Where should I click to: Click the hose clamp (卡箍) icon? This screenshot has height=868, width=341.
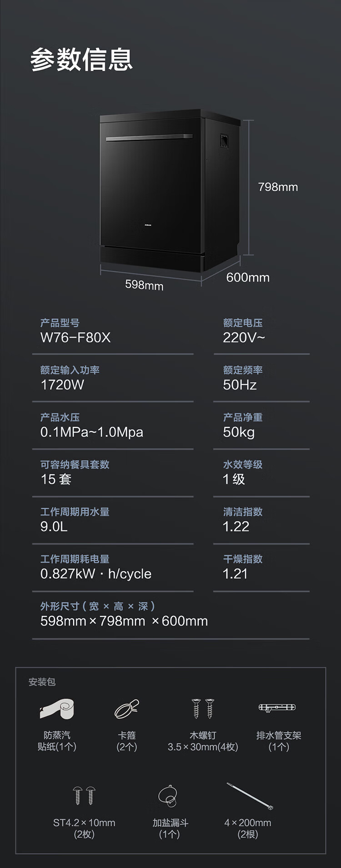click(x=126, y=709)
